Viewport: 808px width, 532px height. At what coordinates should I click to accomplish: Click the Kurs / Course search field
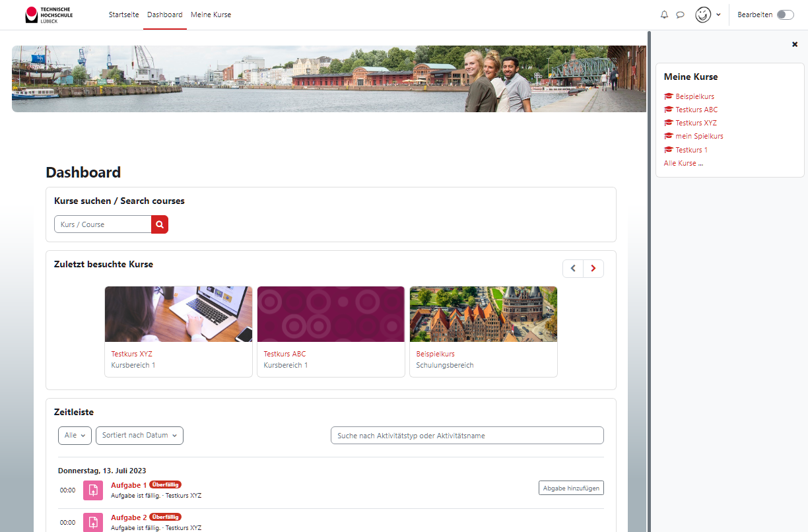[103, 224]
